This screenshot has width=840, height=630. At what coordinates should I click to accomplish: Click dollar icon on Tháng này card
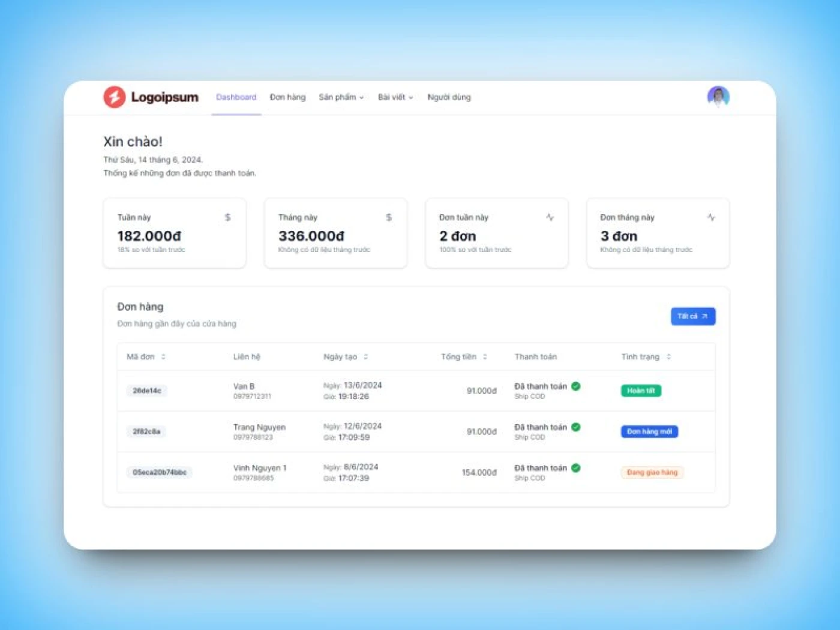pos(389,217)
